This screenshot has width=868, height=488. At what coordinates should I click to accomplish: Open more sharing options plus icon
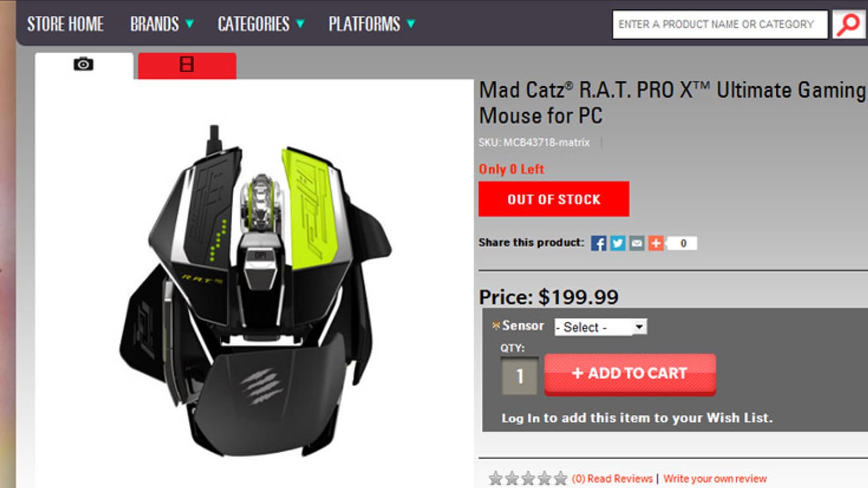[x=656, y=243]
